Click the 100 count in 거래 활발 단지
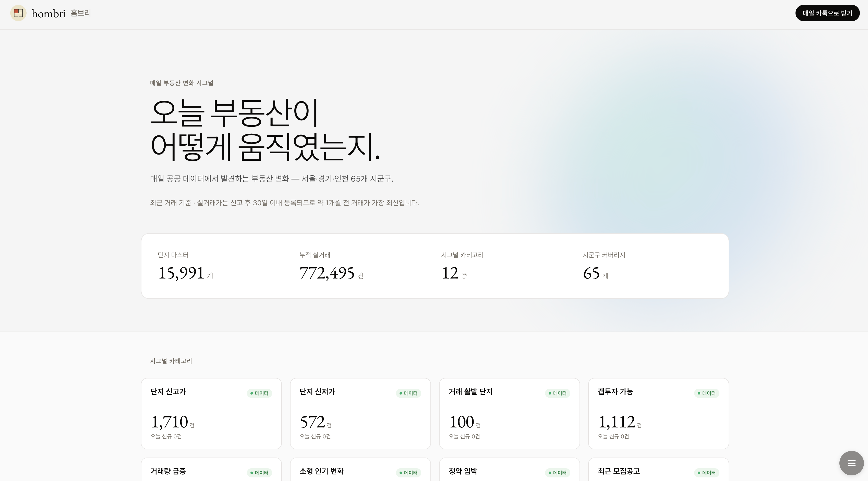The width and height of the screenshot is (868, 481). 462,422
